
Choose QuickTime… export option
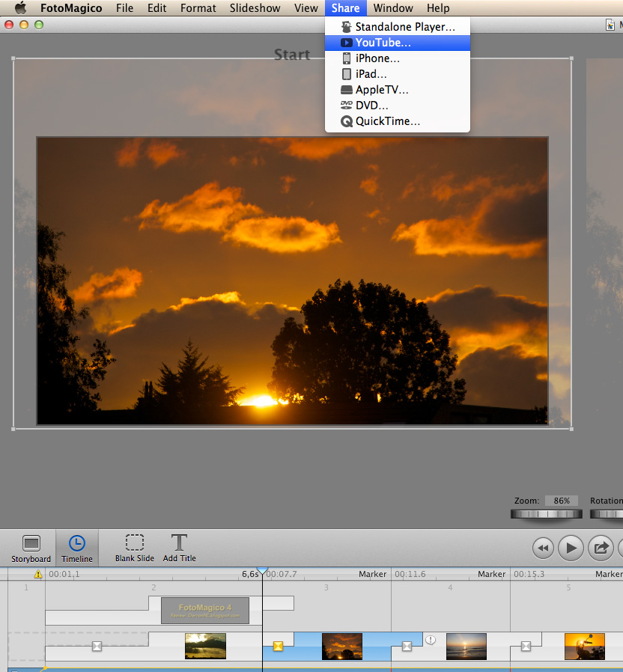pos(398,121)
